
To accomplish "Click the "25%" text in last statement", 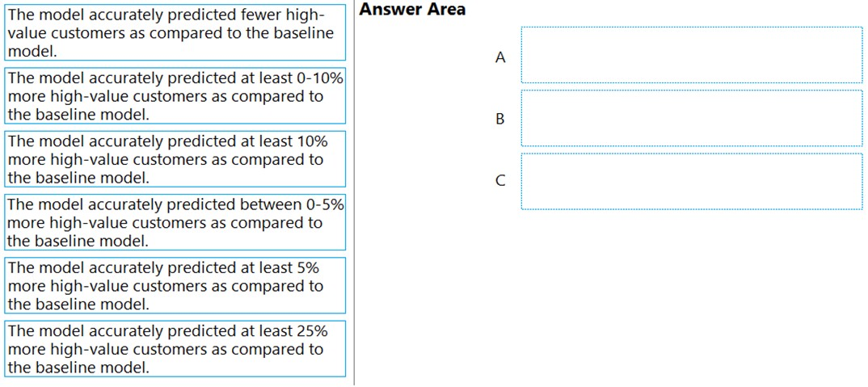I will (x=310, y=330).
